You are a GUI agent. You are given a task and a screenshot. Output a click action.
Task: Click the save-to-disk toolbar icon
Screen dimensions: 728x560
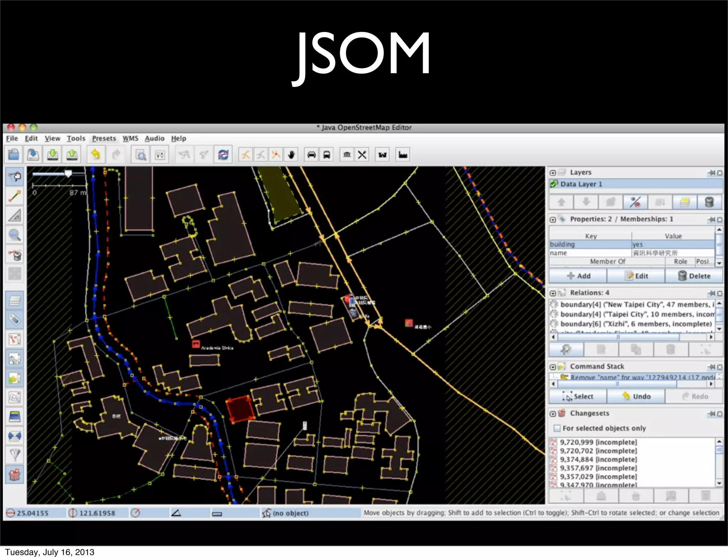click(x=33, y=155)
